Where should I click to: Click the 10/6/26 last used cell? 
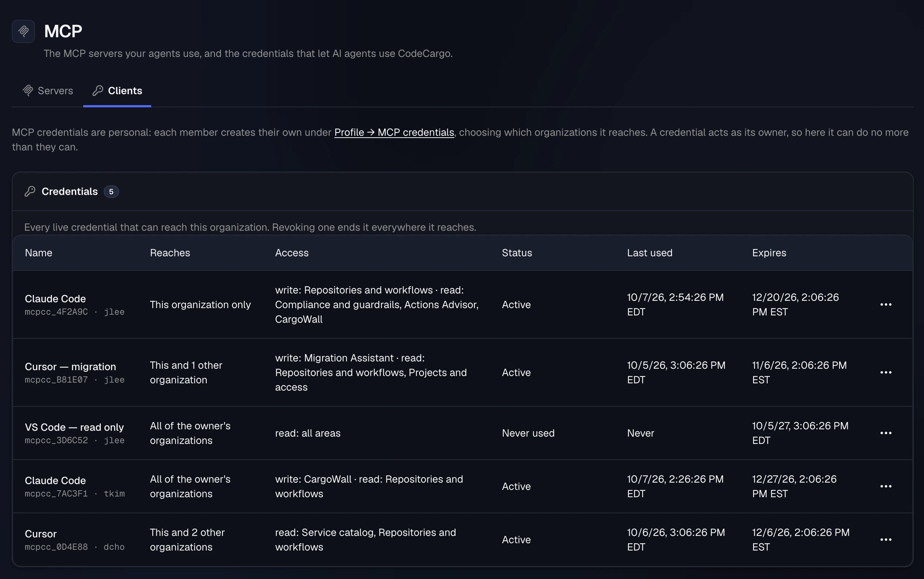(676, 540)
